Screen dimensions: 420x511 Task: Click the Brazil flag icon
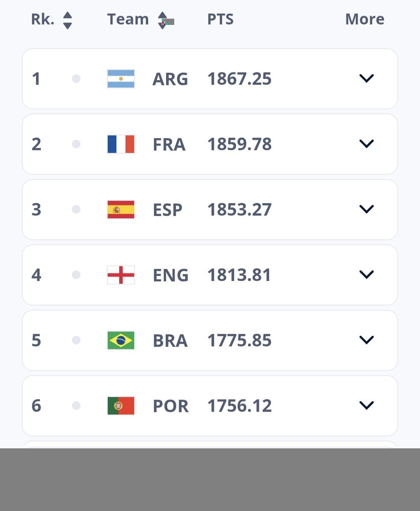tap(121, 341)
